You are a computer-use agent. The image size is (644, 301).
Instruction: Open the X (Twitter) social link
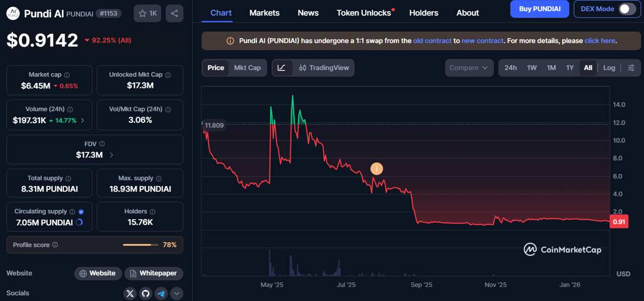click(x=130, y=293)
